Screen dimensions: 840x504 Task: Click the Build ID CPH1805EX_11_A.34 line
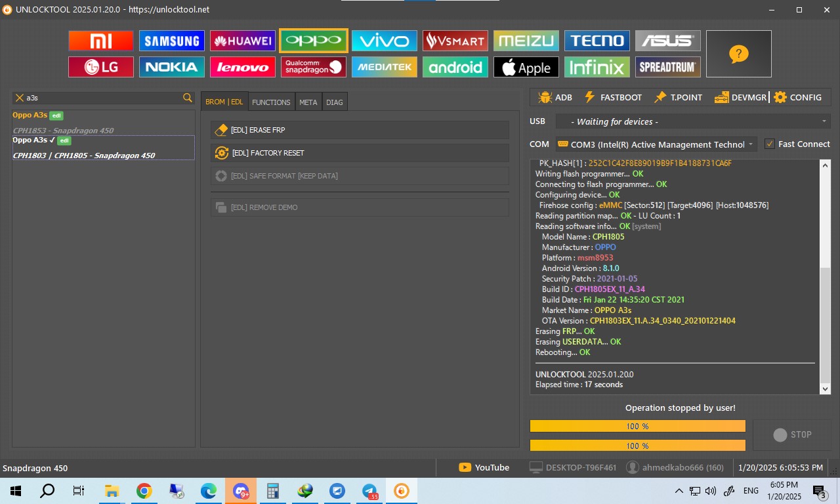click(593, 289)
